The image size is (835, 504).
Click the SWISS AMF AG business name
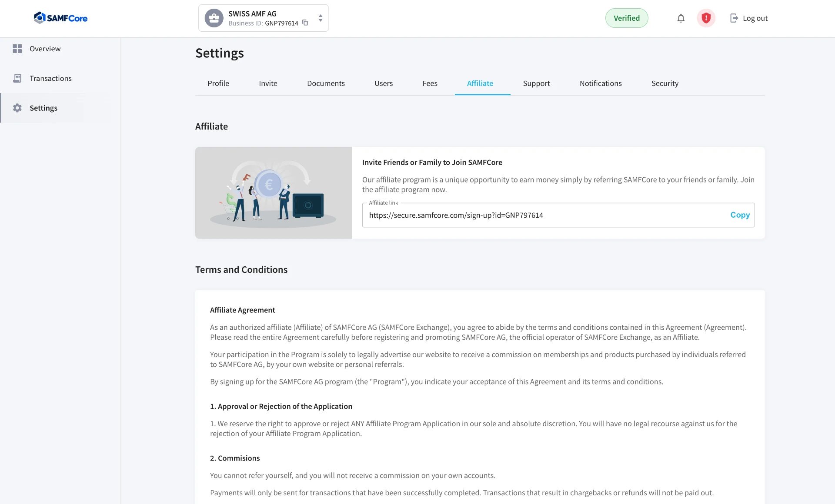tap(252, 14)
